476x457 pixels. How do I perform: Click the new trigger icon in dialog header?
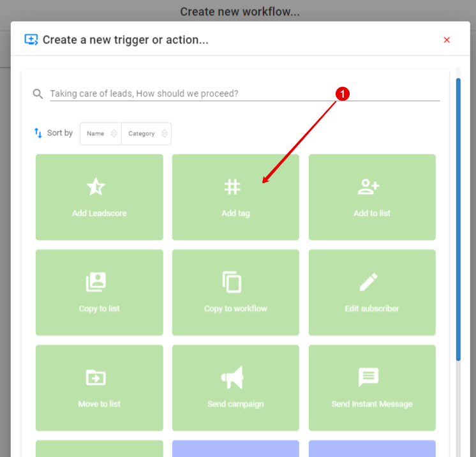(31, 40)
